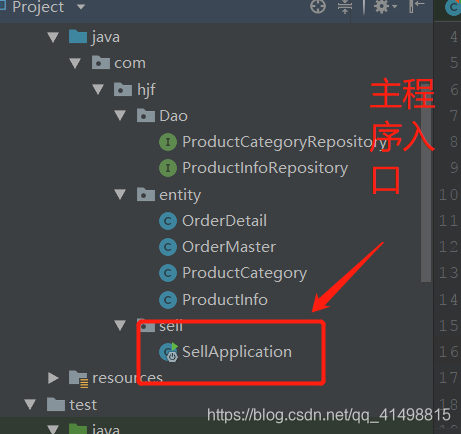Open the SellApplication main class
Image resolution: width=461 pixels, height=434 pixels.
click(237, 352)
